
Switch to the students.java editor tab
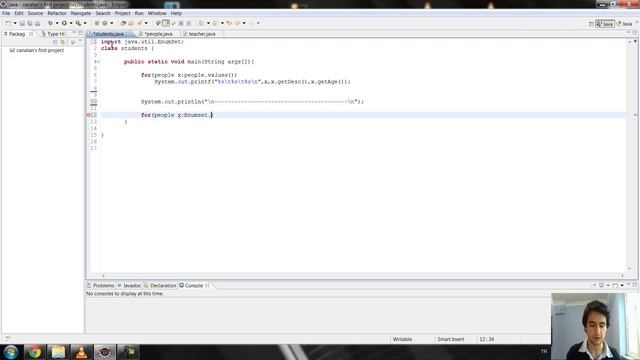click(x=108, y=34)
